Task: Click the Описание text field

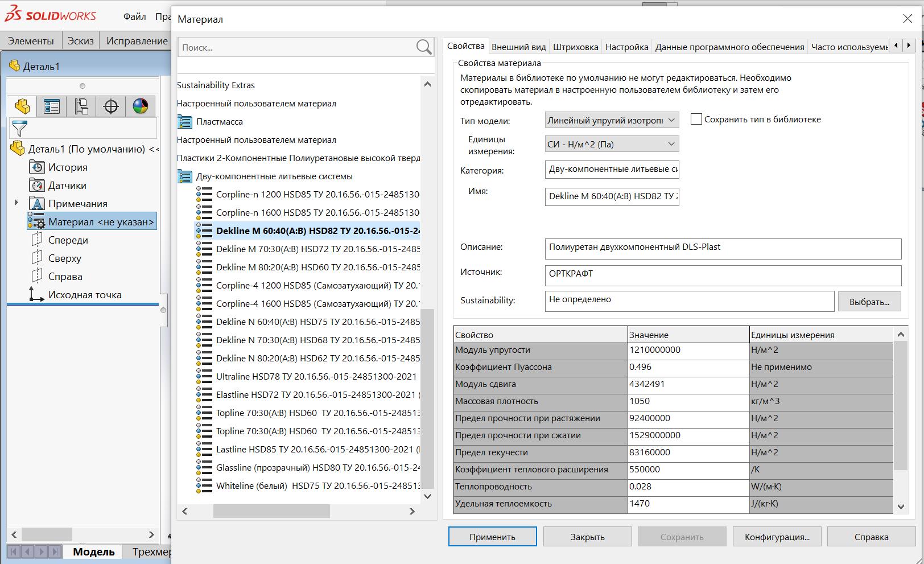Action: tap(723, 248)
